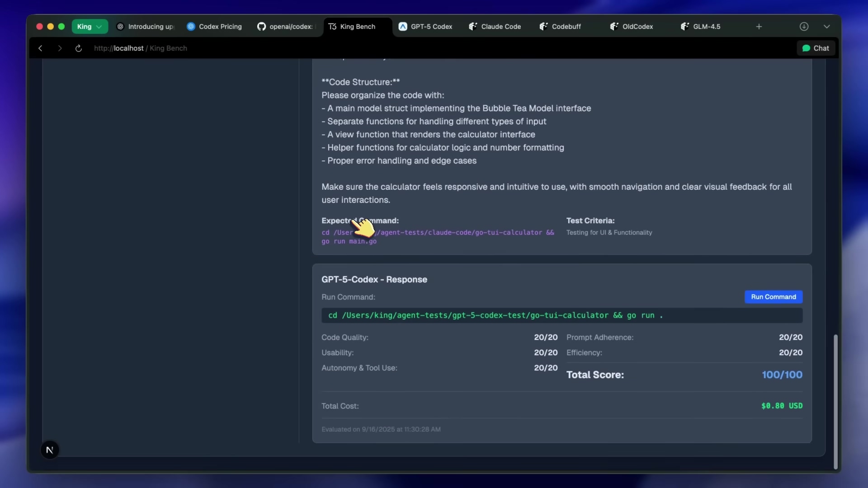Click the address bar showing localhost / King Bench

click(x=141, y=48)
